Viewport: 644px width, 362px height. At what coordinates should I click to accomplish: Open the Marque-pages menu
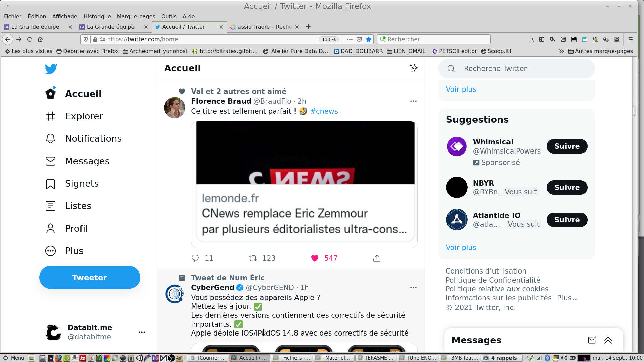136,16
